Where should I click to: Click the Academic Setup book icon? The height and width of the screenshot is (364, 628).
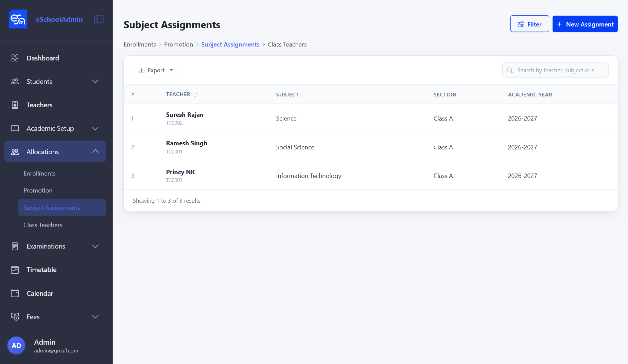pos(15,128)
